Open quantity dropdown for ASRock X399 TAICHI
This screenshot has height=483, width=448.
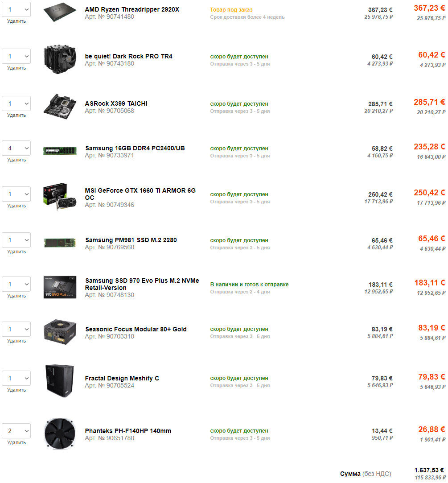point(16,103)
